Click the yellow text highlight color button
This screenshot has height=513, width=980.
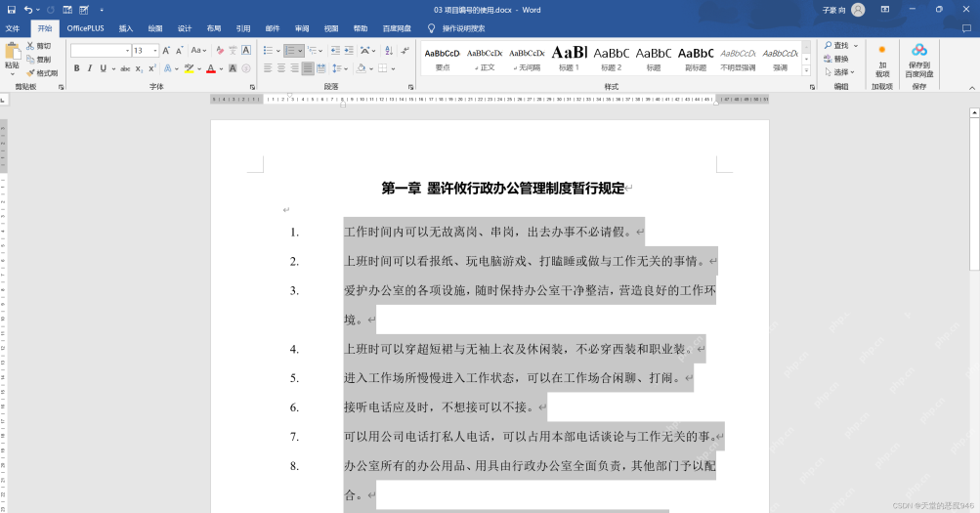189,68
